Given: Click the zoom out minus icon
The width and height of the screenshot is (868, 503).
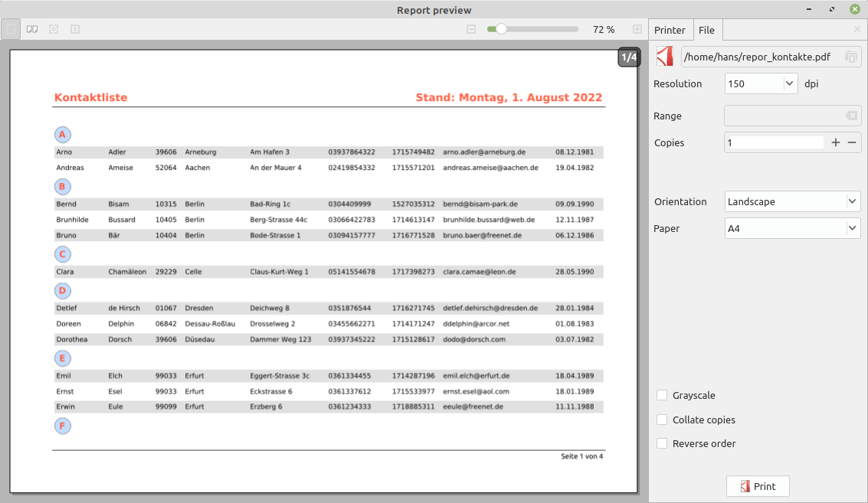Looking at the screenshot, I should (x=471, y=29).
